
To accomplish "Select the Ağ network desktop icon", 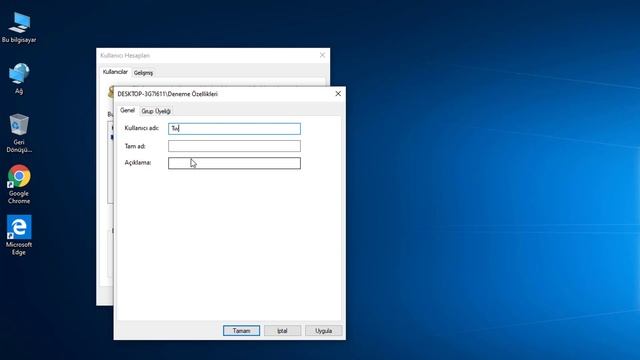I will click(x=19, y=78).
